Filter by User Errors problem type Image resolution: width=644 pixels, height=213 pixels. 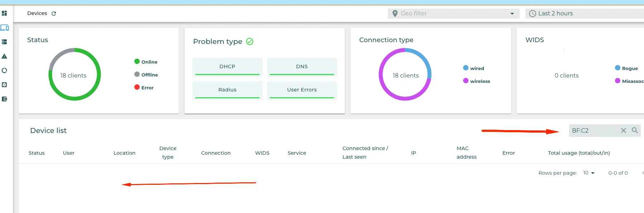click(302, 90)
